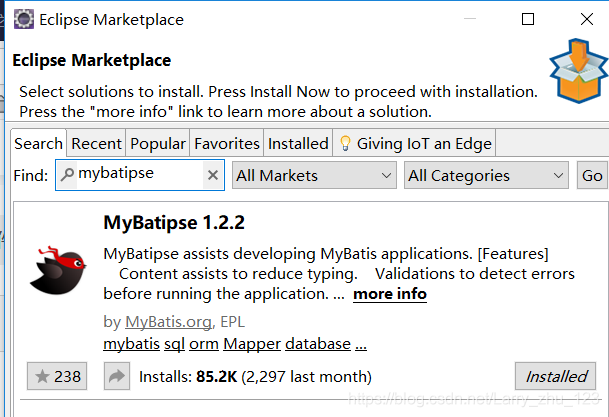The width and height of the screenshot is (609, 417).
Task: Click the sql tag link
Action: point(174,344)
